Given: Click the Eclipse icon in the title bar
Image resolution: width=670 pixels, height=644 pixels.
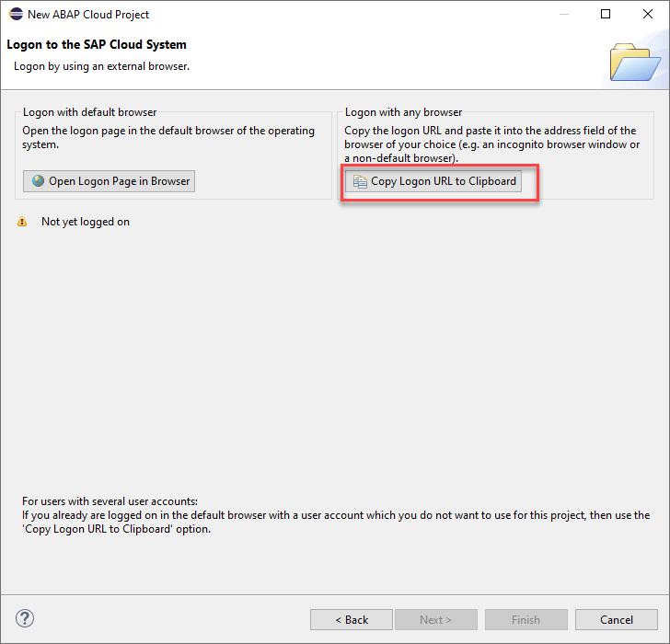Looking at the screenshot, I should tap(16, 14).
